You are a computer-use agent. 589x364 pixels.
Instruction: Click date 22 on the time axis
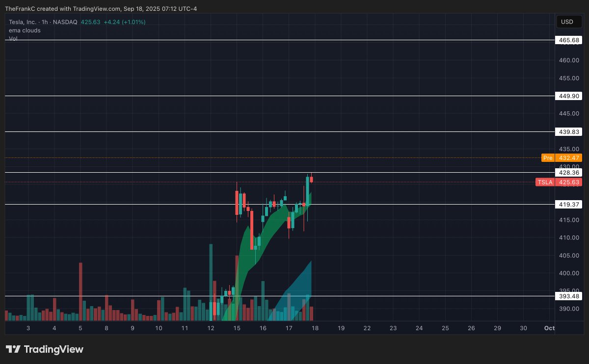click(367, 328)
